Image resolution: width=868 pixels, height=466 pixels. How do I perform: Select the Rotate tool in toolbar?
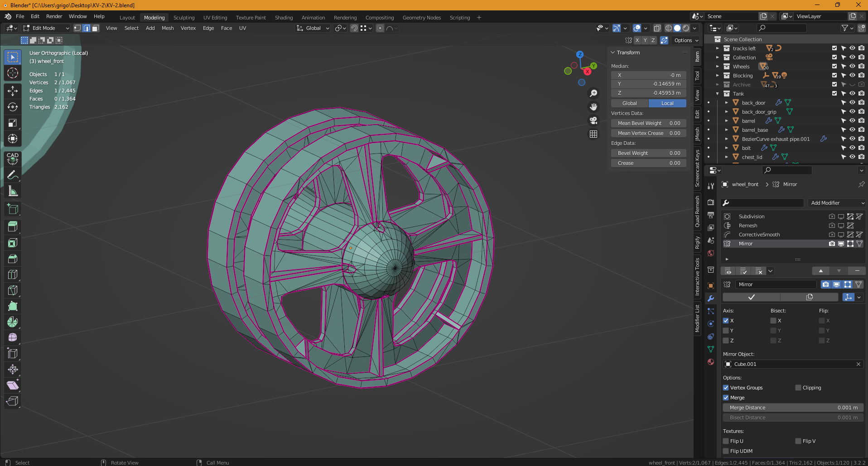pyautogui.click(x=13, y=107)
